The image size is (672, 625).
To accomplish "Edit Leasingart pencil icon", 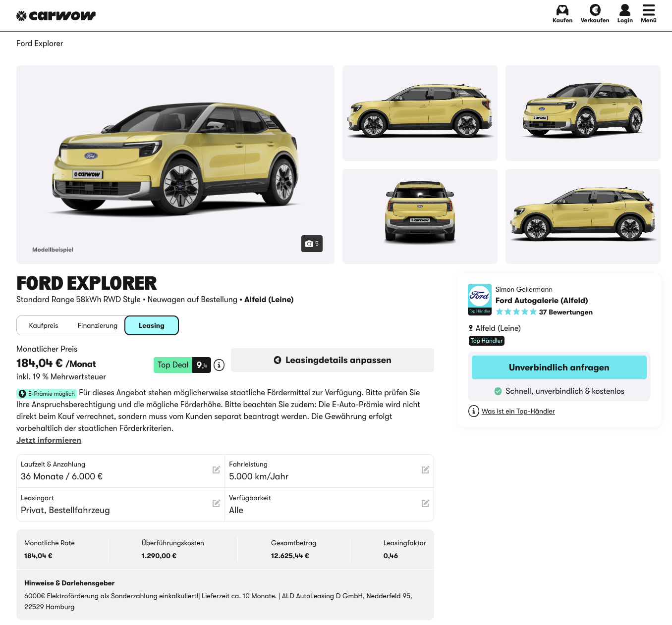I will [x=216, y=504].
